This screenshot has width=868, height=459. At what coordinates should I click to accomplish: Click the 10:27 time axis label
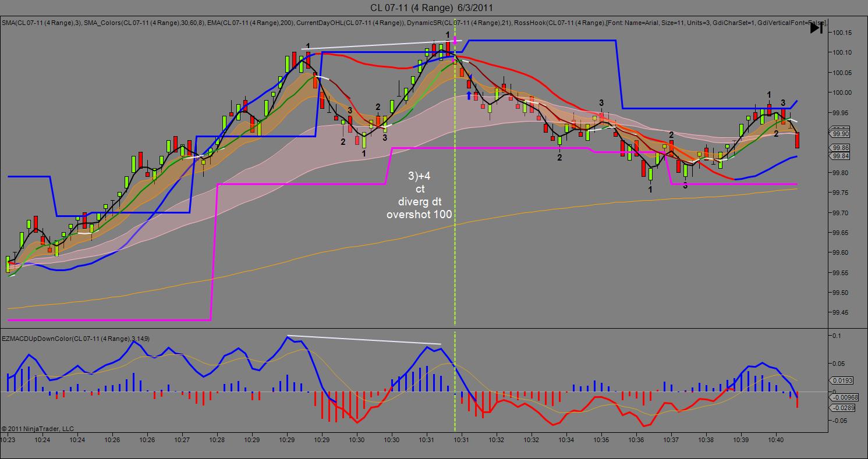[182, 440]
